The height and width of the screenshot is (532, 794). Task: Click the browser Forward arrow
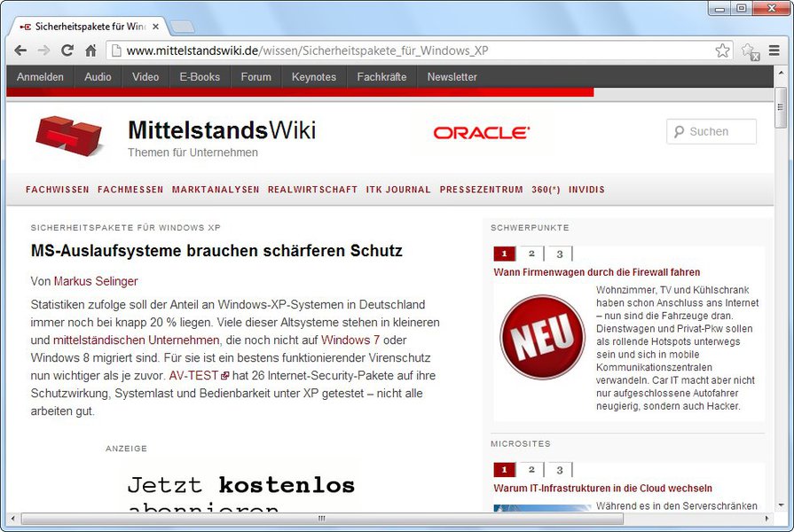coord(43,51)
